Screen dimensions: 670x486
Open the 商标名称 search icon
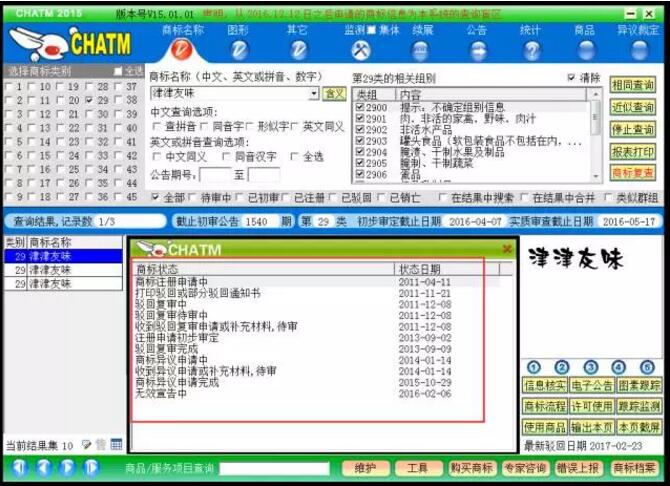pos(181,49)
